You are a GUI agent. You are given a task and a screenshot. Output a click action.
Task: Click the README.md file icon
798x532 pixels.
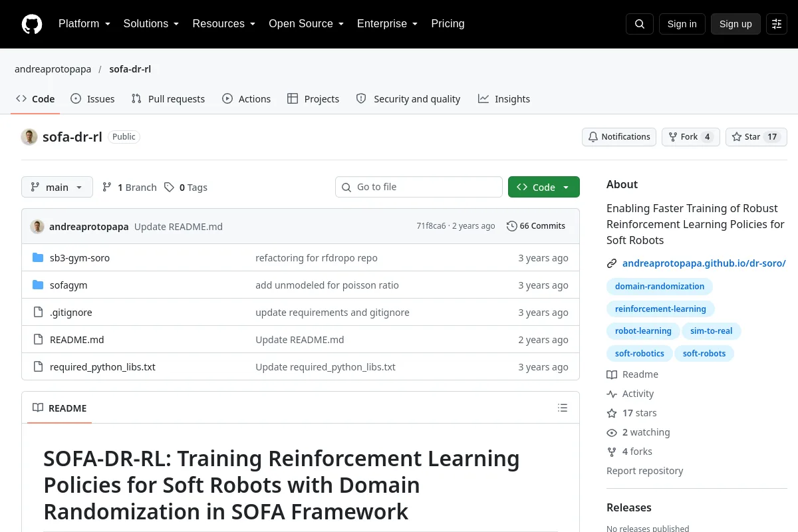[x=38, y=339]
